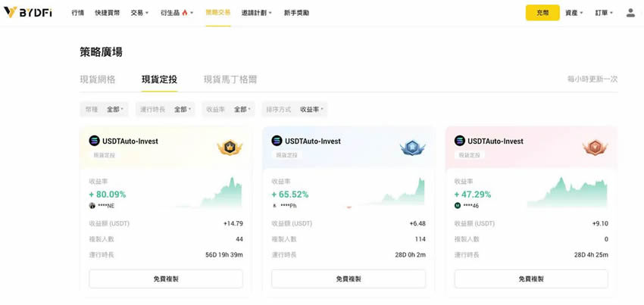Image resolution: width=644 pixels, height=305 pixels.
Task: Open the 排序方式 sort dropdown
Action: (295, 110)
